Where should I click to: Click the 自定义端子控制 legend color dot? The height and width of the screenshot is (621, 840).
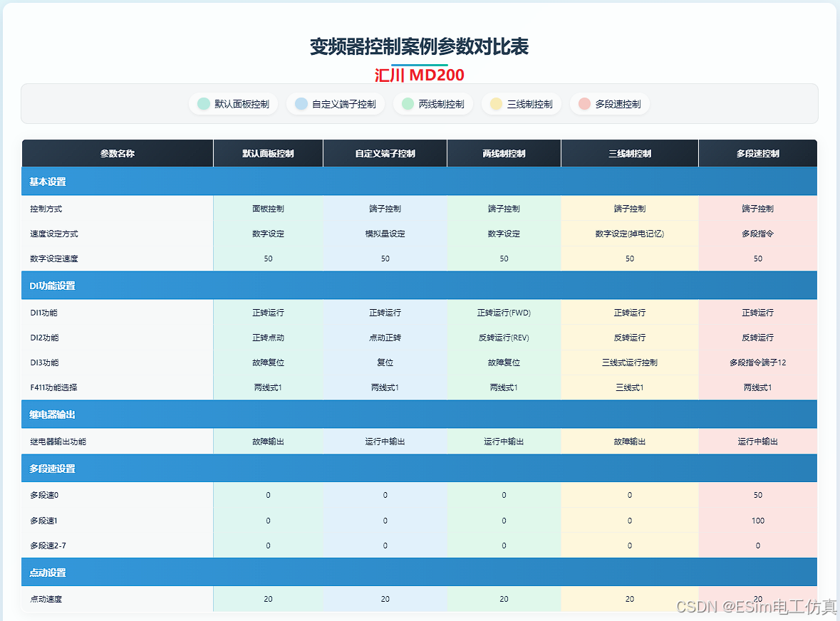pos(301,104)
